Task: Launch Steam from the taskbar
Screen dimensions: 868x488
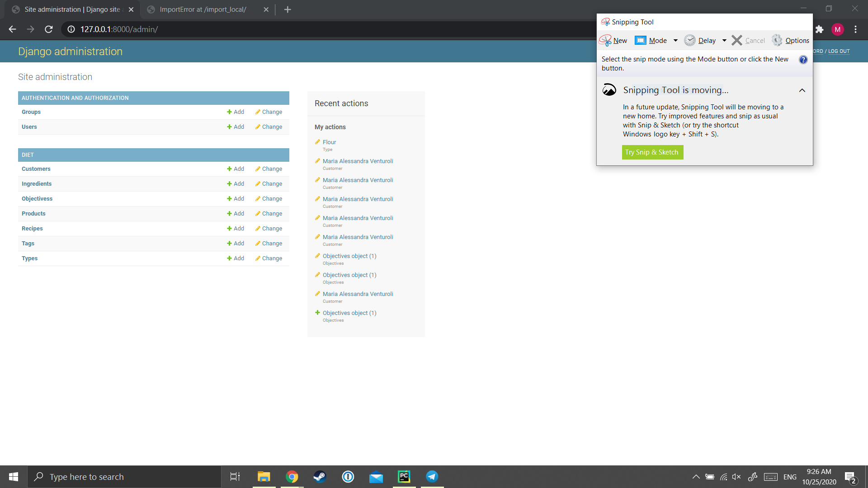Action: point(320,477)
